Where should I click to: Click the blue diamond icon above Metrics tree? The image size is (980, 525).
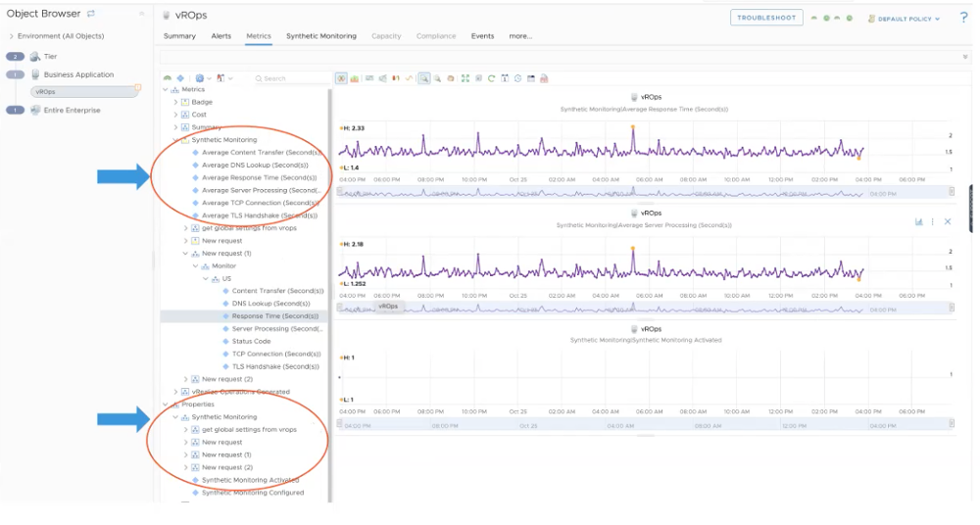point(180,78)
